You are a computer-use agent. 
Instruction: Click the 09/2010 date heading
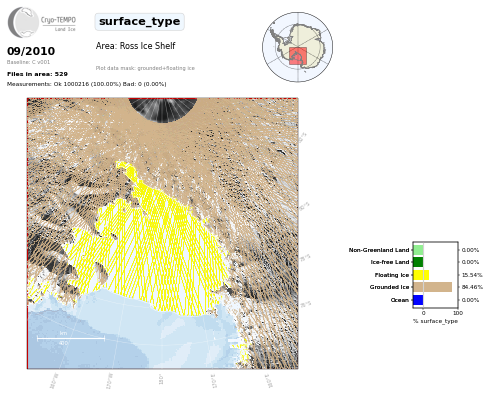point(31,51)
